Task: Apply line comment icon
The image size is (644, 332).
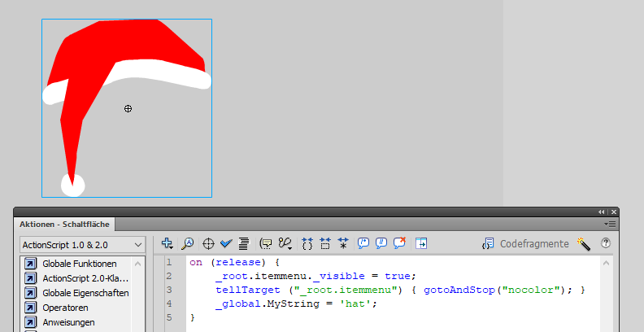Action: (381, 243)
